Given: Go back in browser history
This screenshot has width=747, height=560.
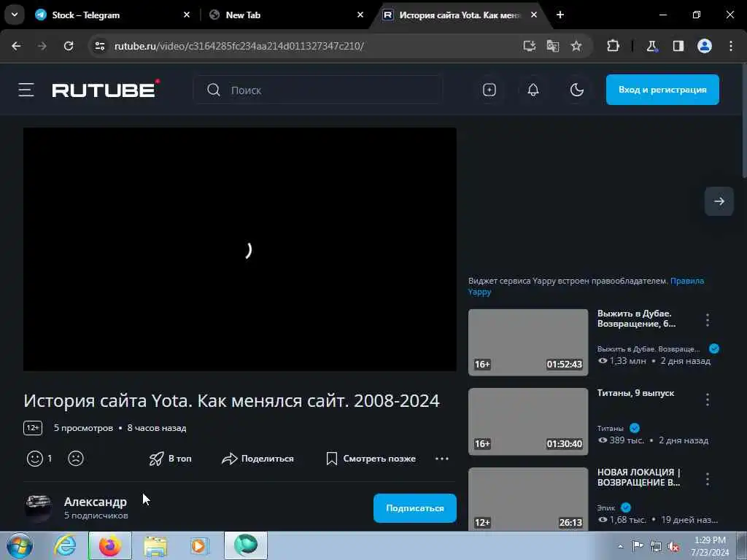Looking at the screenshot, I should click(16, 46).
